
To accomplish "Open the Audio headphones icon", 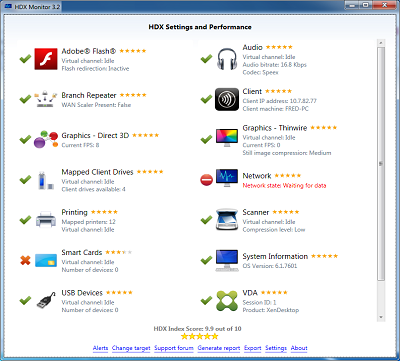I will pyautogui.click(x=227, y=59).
